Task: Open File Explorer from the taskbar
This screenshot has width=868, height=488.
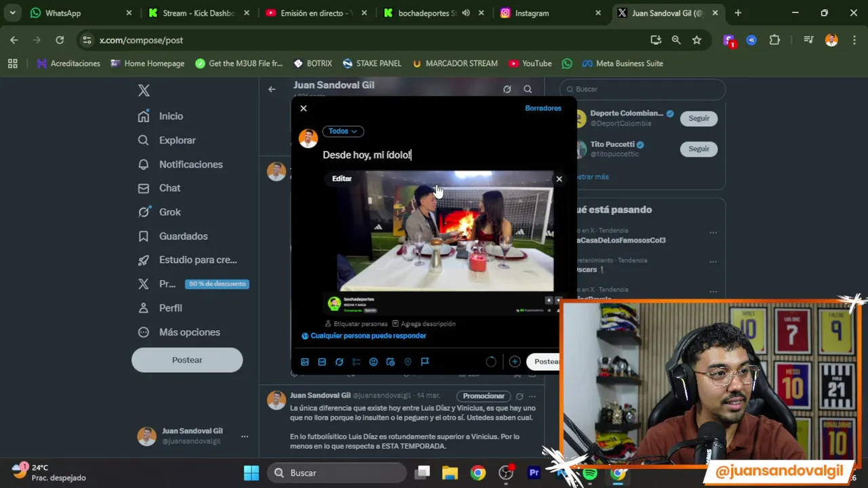Action: (x=450, y=473)
